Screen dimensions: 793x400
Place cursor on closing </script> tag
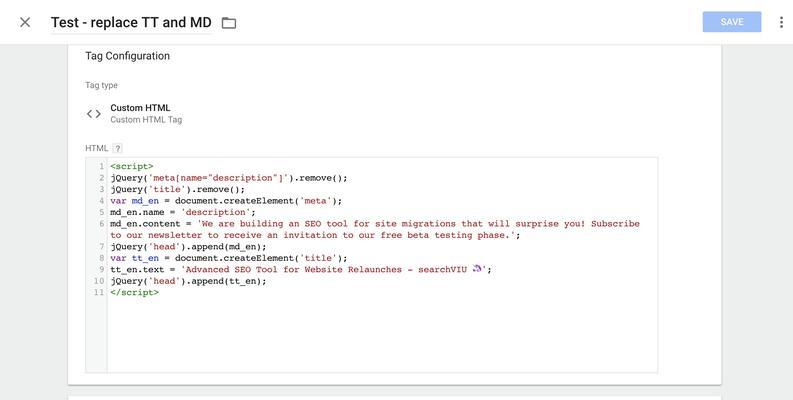135,292
